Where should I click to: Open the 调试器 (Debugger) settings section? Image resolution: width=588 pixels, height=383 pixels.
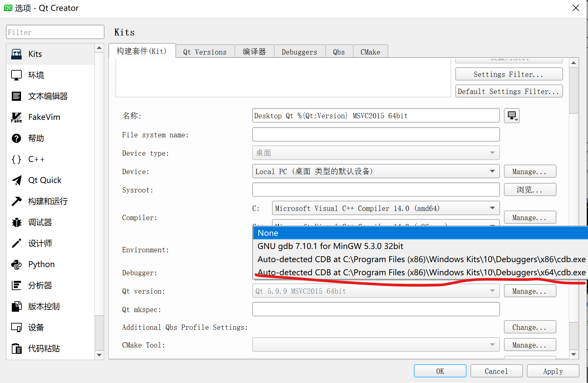[x=39, y=222]
